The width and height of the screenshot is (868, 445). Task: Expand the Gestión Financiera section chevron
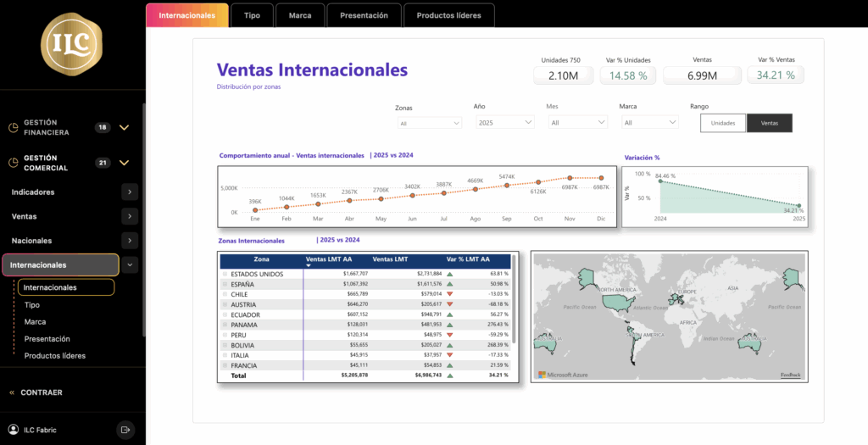point(124,128)
